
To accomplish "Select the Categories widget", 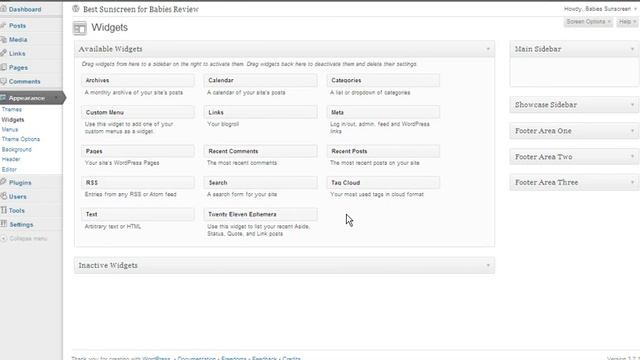I will pyautogui.click(x=383, y=80).
